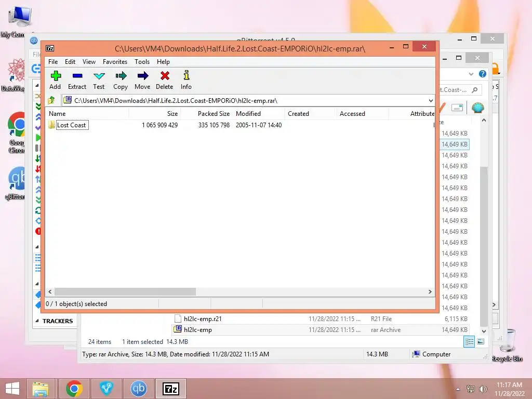Select the Lost Coast folder icon
This screenshot has width=532, height=399.
coord(51,125)
